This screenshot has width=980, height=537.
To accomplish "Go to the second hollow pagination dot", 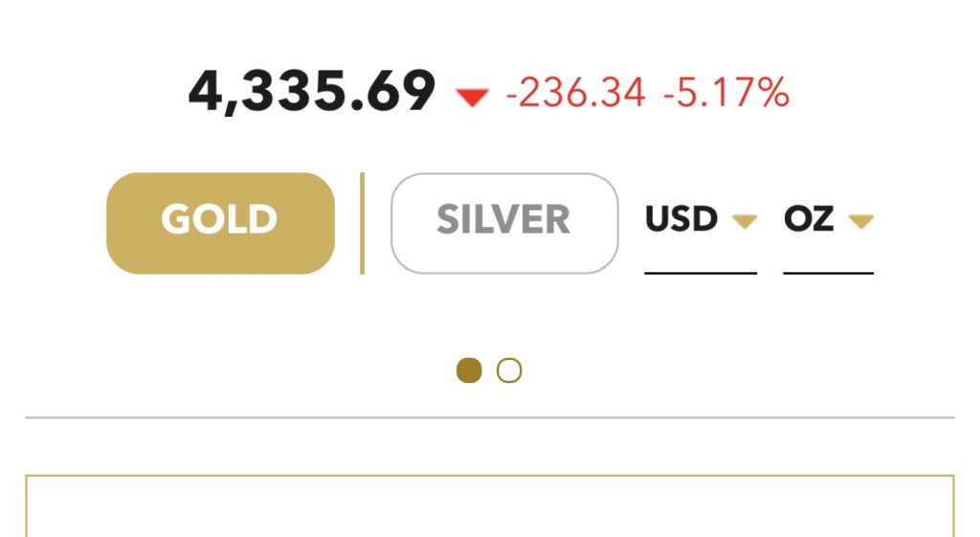I will pyautogui.click(x=509, y=370).
